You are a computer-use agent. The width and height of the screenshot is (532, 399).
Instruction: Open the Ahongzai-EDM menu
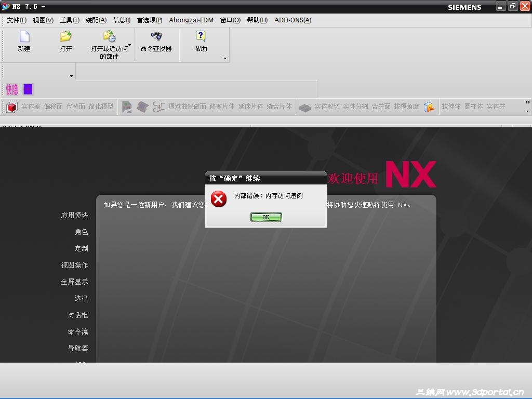(x=191, y=20)
